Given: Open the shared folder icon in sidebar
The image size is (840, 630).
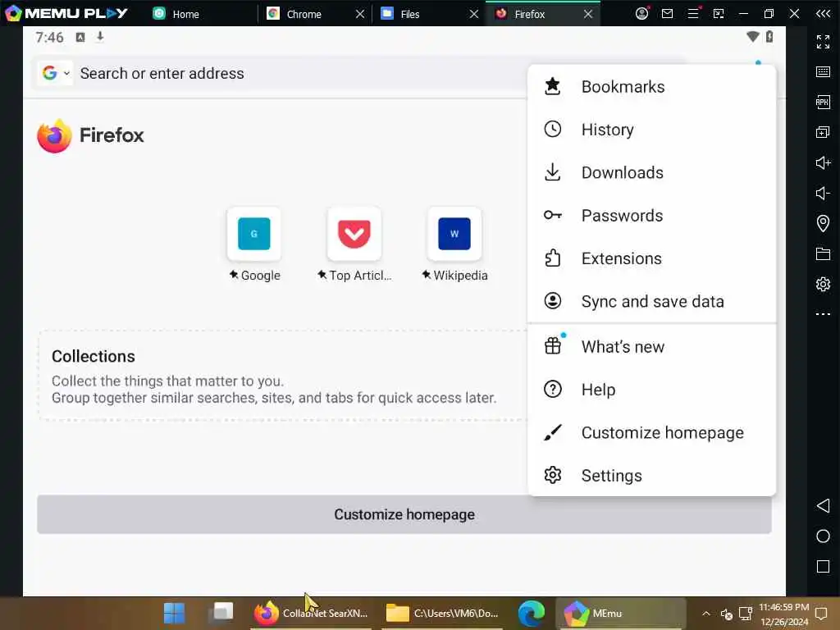Looking at the screenshot, I should (x=823, y=254).
